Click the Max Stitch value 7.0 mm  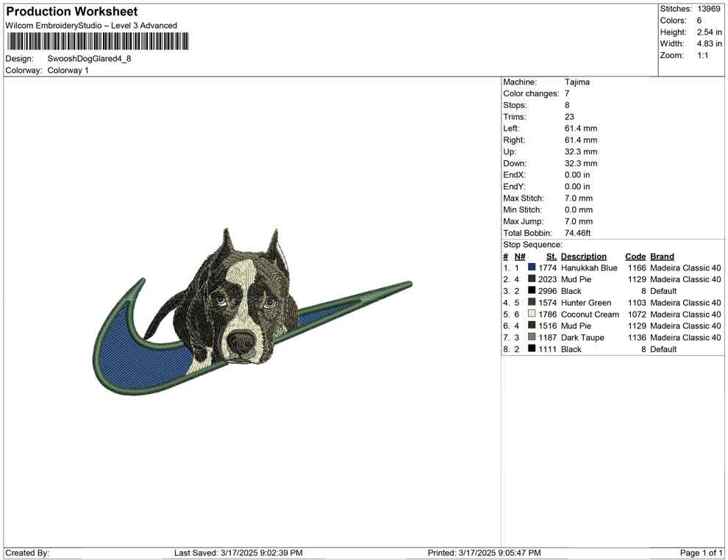tap(579, 198)
